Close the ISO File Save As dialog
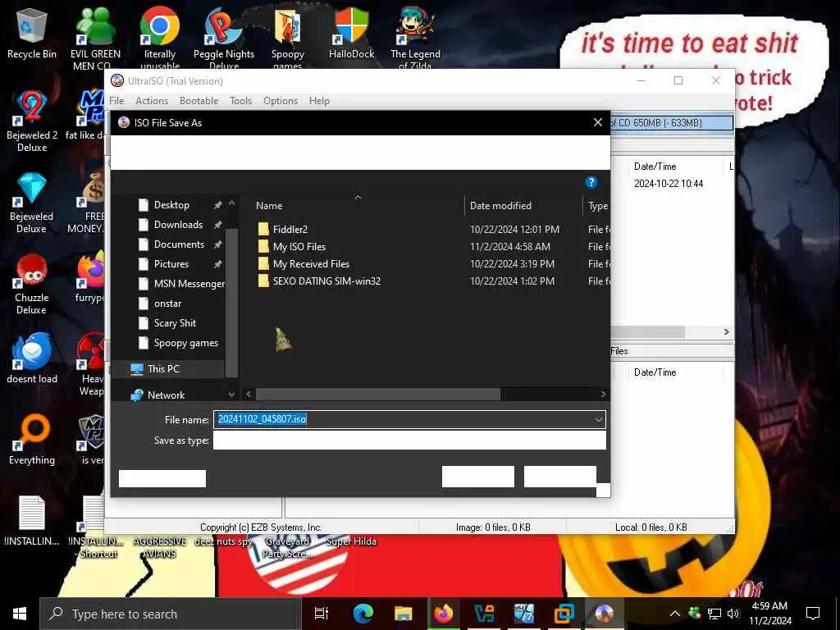Image resolution: width=840 pixels, height=630 pixels. pyautogui.click(x=598, y=122)
